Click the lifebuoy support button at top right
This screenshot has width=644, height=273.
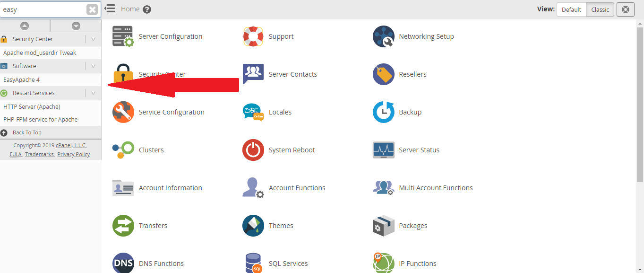(x=626, y=9)
